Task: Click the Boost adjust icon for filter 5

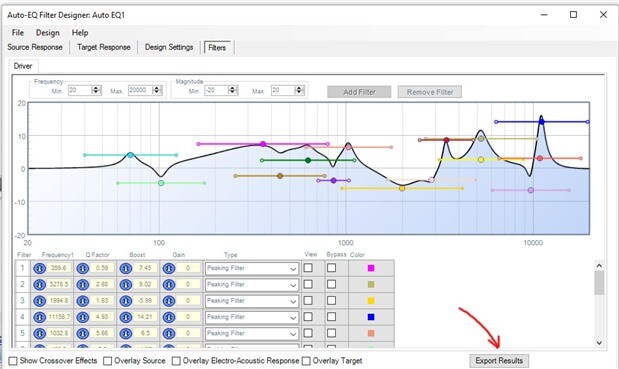Action: (126, 333)
